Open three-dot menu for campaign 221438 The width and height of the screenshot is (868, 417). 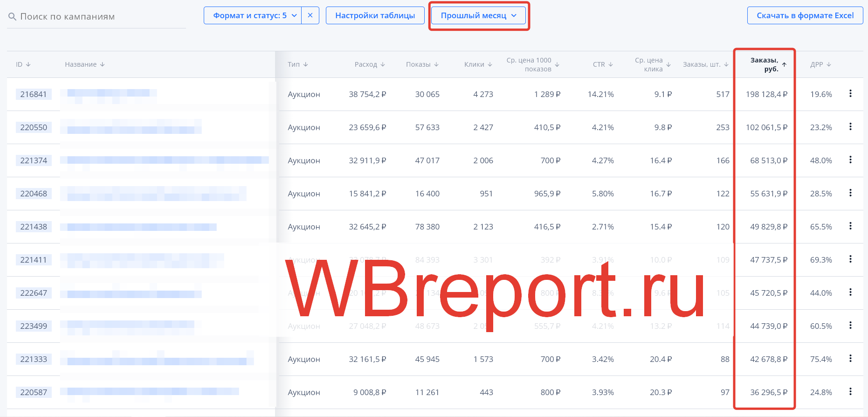(850, 226)
